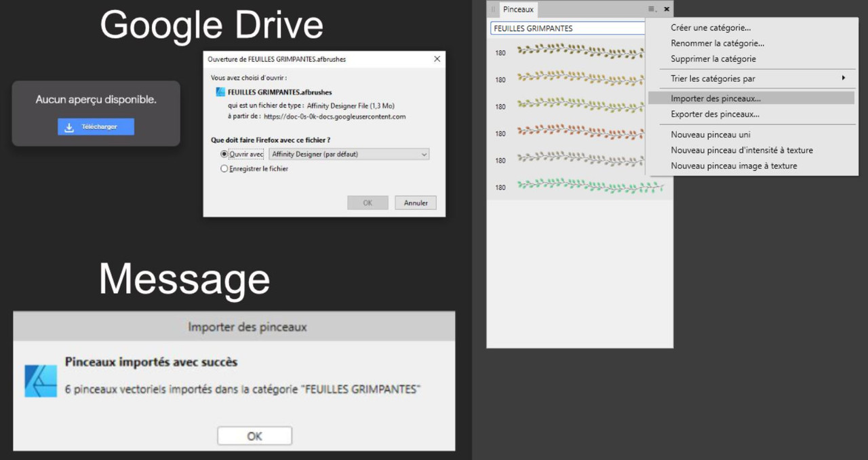
Task: Select the orange-brown leaf brush, fourth in list
Action: (580, 132)
